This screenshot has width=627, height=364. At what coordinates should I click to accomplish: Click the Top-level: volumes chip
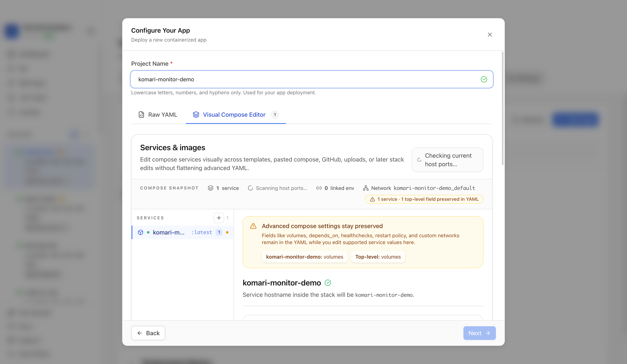pyautogui.click(x=378, y=257)
